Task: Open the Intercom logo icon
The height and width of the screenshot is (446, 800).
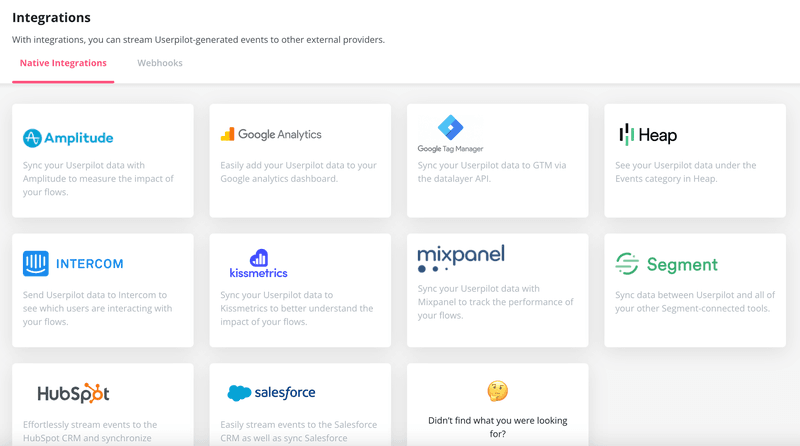Action: click(x=36, y=263)
